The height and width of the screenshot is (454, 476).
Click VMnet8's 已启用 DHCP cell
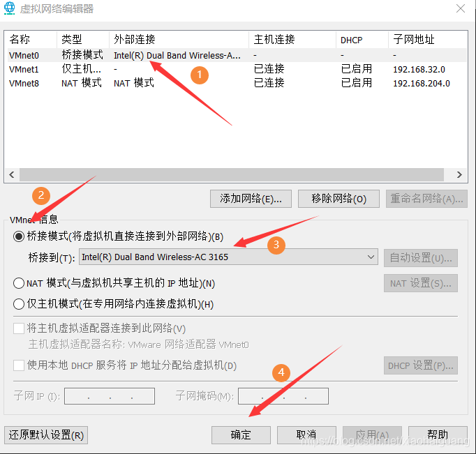(357, 83)
